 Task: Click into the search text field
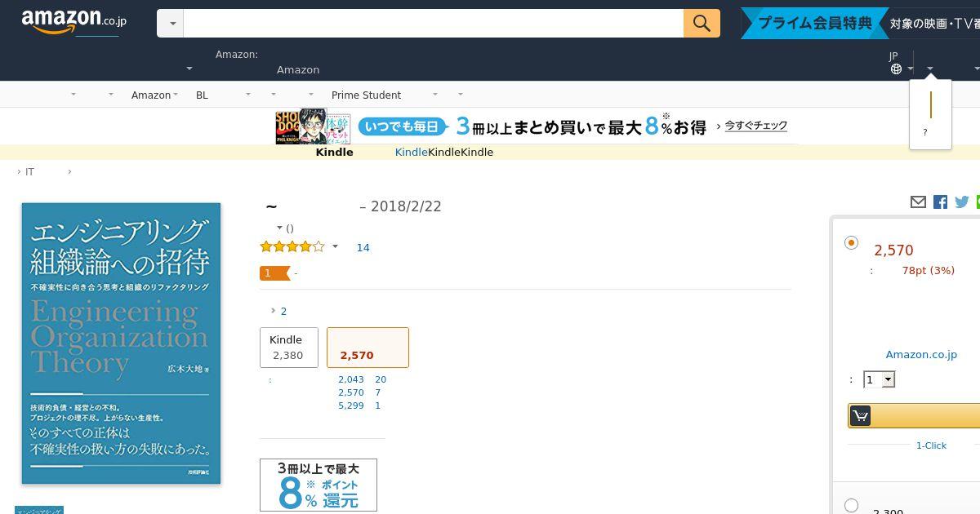pyautogui.click(x=434, y=23)
